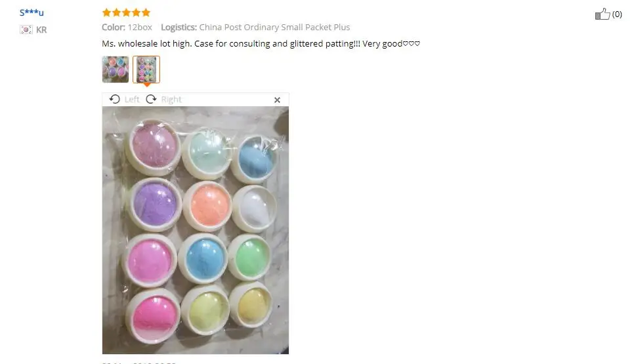This screenshot has width=632, height=364.
Task: Click the KR country code label
Action: coord(41,30)
